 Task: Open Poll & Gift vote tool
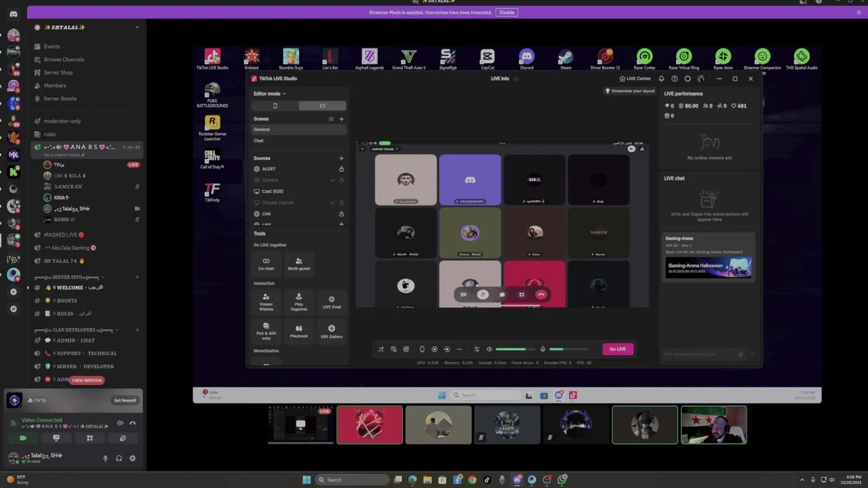(x=266, y=331)
